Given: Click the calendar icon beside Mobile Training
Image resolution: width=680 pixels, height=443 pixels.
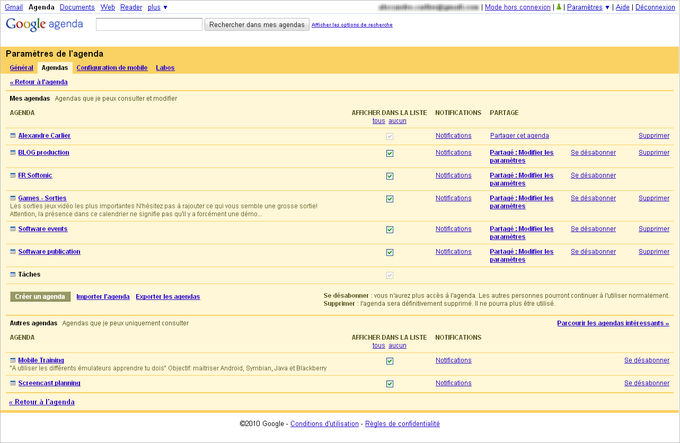Looking at the screenshot, I should click(x=13, y=360).
